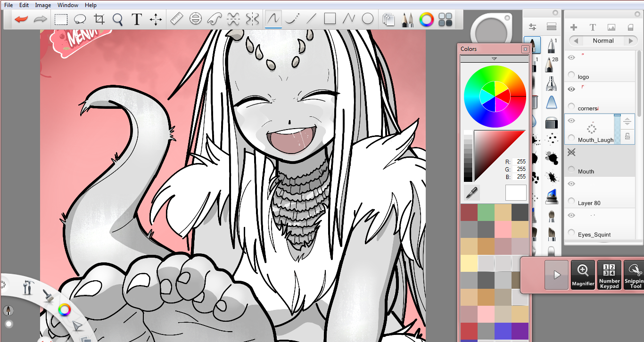Viewport: 644px width, 342px height.
Task: Click the gray Redo arrow
Action: 41,19
